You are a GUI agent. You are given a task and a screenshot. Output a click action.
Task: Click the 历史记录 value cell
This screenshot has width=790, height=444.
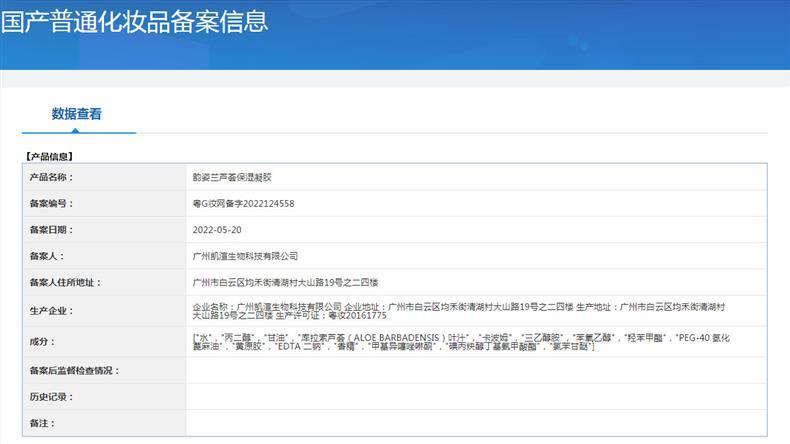tap(477, 397)
